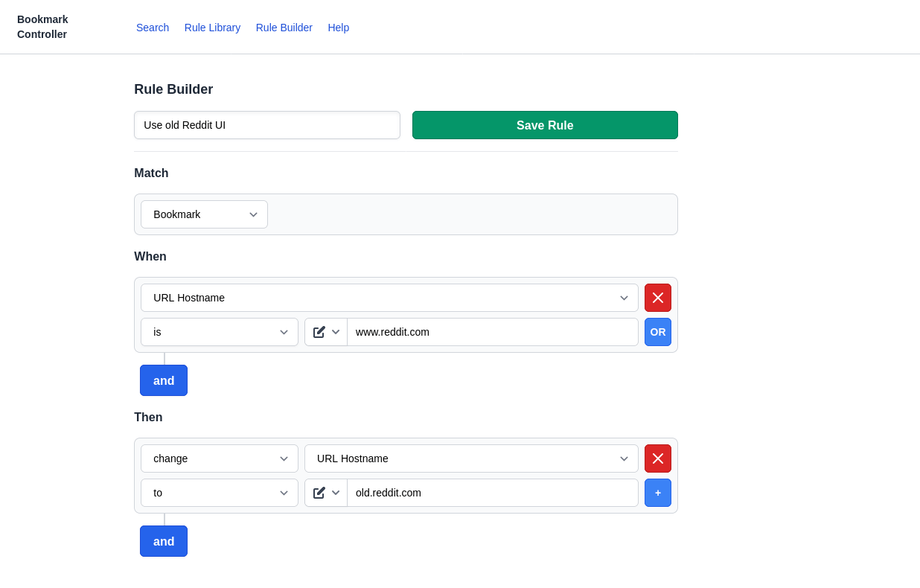Delete the change action using red X

click(x=658, y=458)
